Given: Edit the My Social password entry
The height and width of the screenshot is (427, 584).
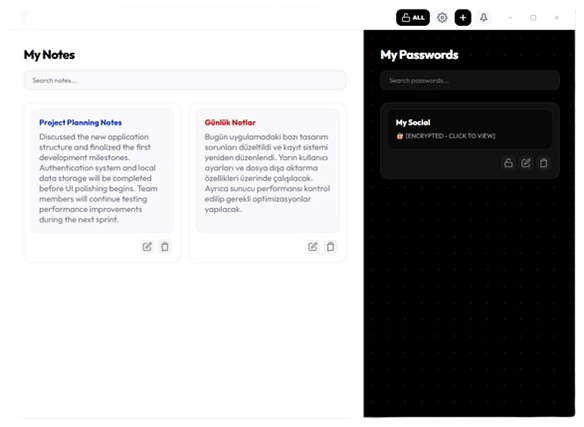Looking at the screenshot, I should point(526,163).
